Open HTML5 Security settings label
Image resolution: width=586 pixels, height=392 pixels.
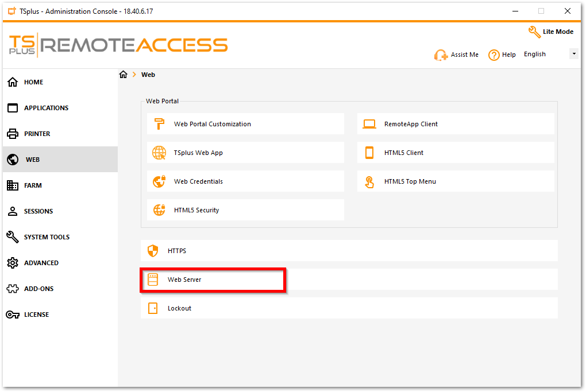pyautogui.click(x=196, y=210)
